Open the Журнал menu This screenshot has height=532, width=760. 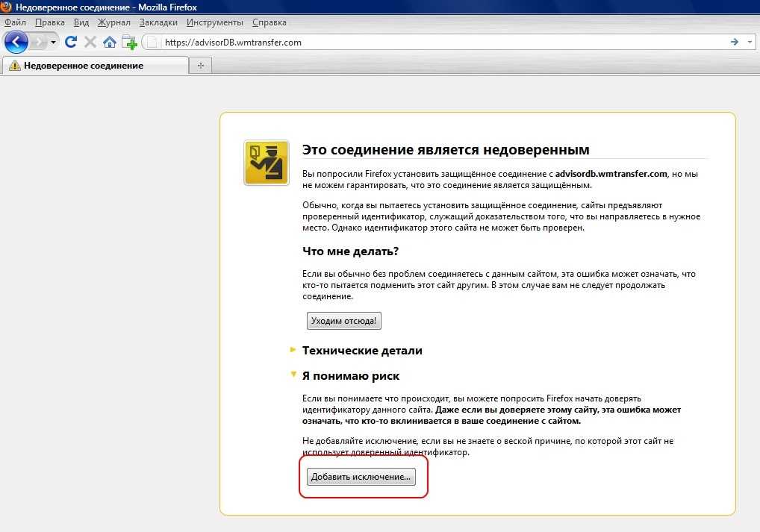coord(114,22)
